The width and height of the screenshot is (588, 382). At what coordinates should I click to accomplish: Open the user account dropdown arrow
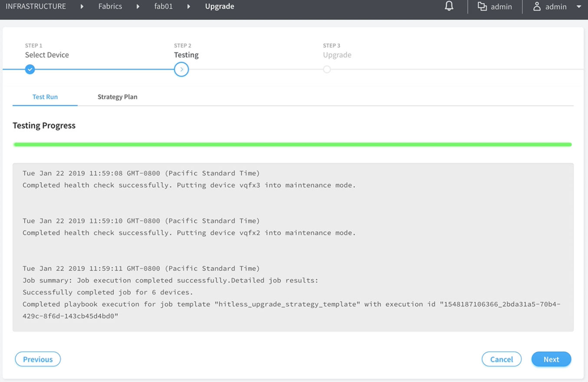[x=578, y=7]
